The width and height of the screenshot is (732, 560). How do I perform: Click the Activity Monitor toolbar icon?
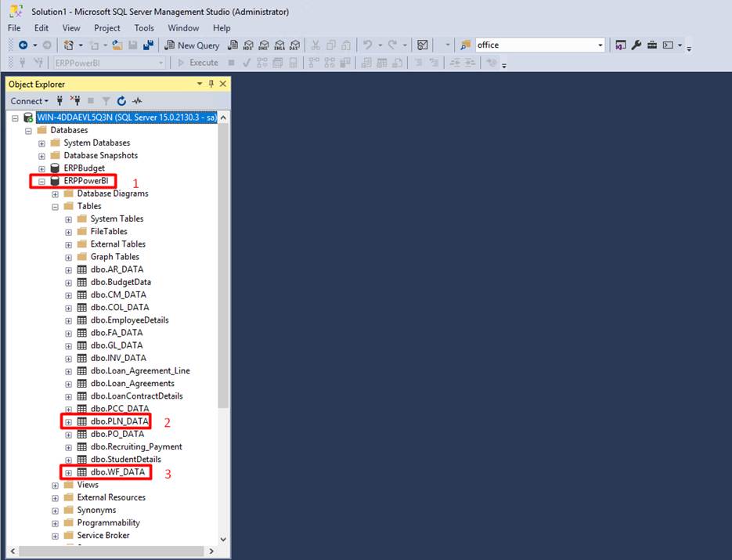(x=423, y=45)
